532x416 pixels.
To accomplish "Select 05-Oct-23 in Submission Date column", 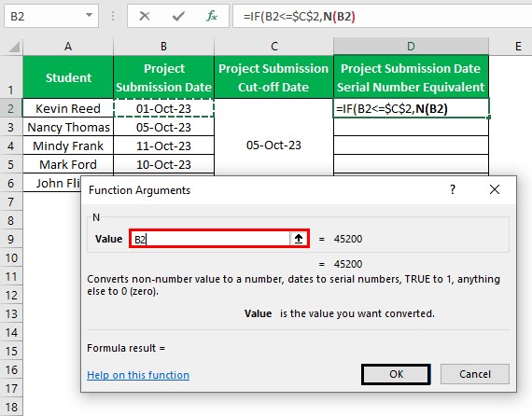I will [x=163, y=127].
